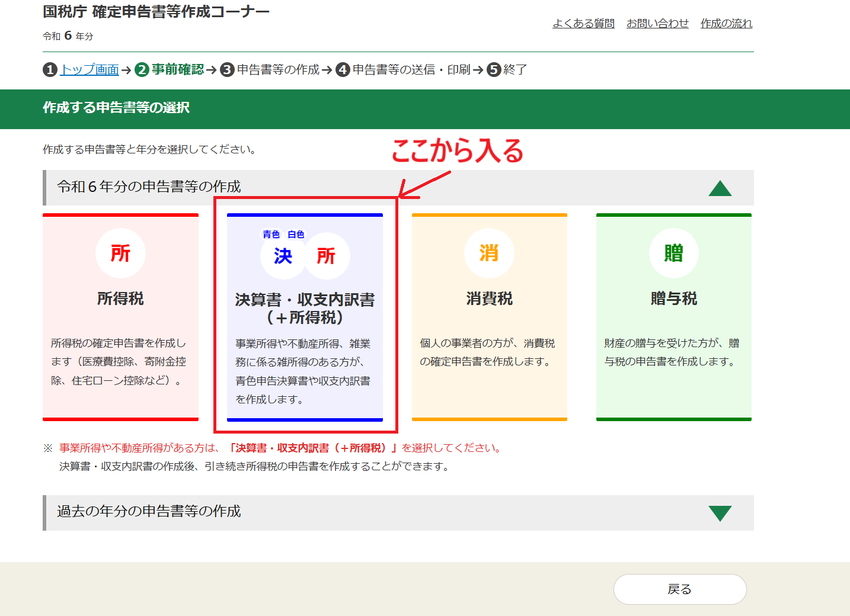The height and width of the screenshot is (616, 850).
Task: Click the blue 決 settlement icon
Action: coord(283,256)
